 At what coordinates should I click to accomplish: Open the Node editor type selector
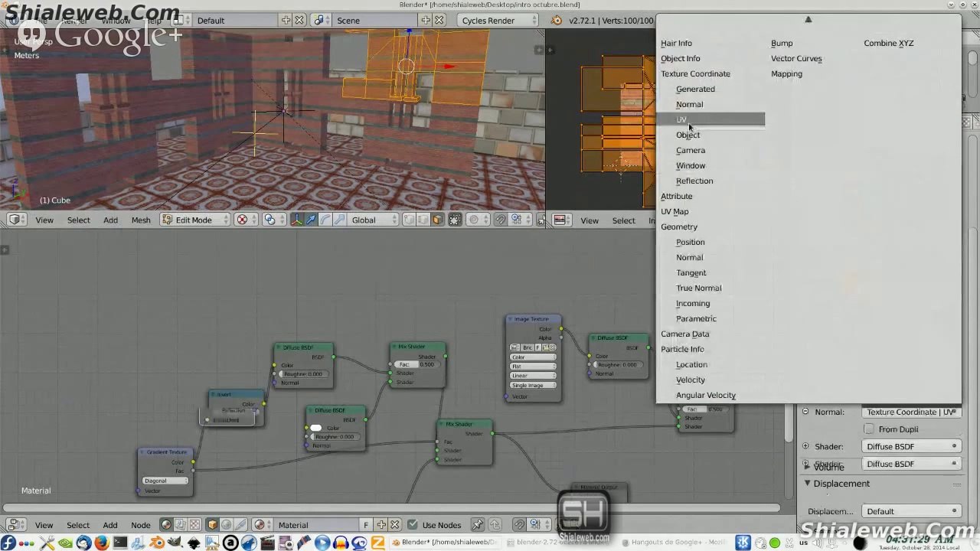click(15, 525)
